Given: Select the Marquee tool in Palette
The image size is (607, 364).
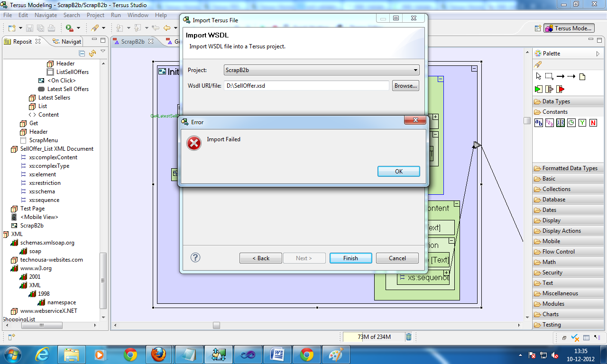Looking at the screenshot, I should 549,76.
